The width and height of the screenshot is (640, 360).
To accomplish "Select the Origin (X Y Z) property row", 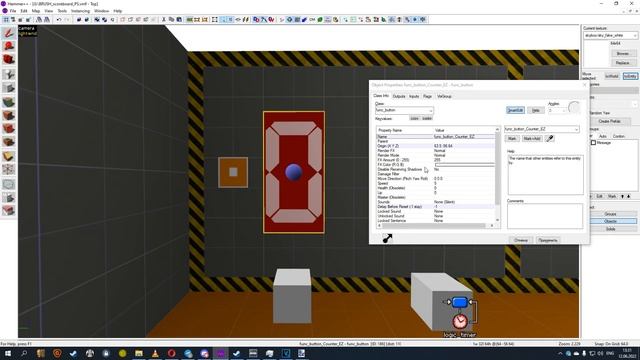I will click(x=436, y=146).
